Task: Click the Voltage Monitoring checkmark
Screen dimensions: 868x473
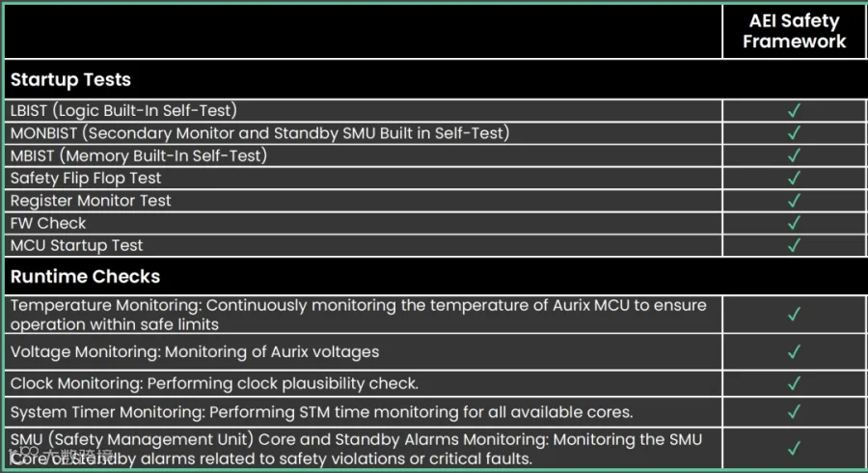Action: pos(794,351)
